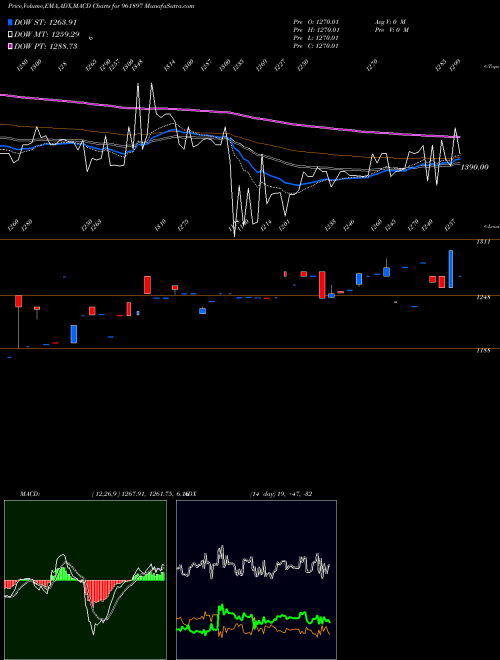The image size is (500, 660).
Task: Click the '(12,26,9)' MACD parameters text
Action: (106, 494)
